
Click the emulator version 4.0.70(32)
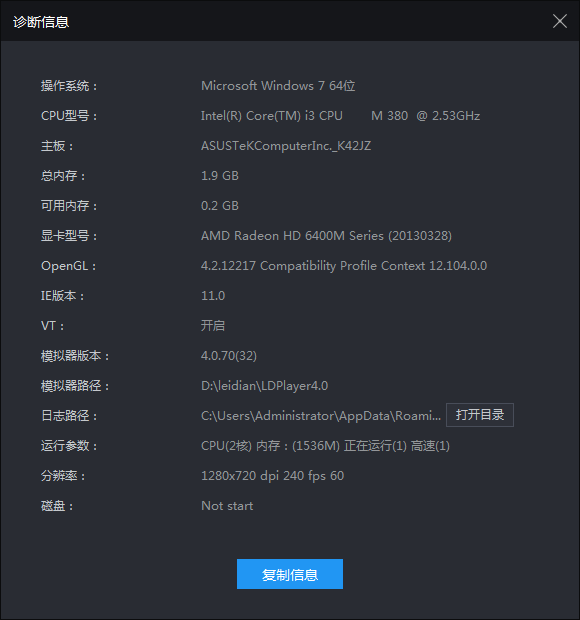click(x=229, y=355)
